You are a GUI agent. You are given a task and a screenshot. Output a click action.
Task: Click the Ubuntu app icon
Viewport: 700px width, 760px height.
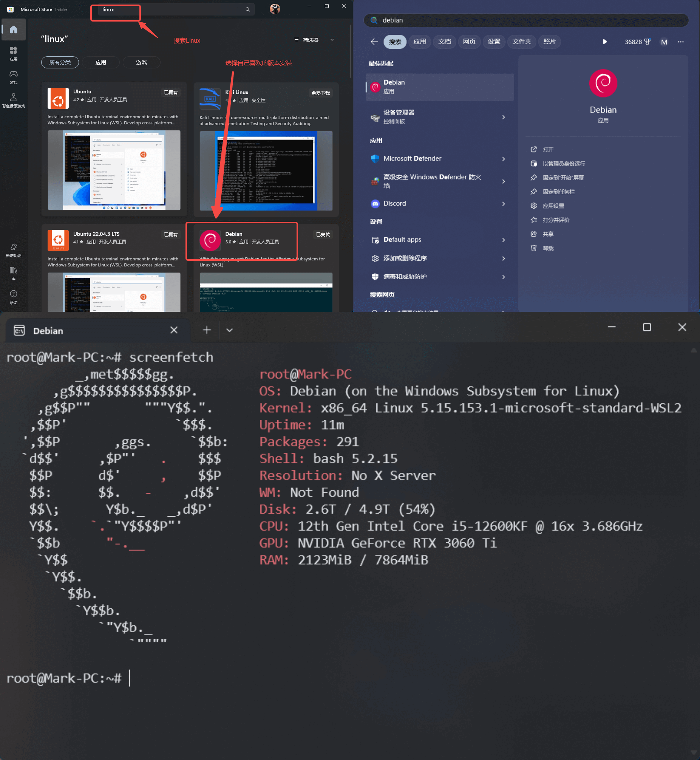tap(58, 98)
